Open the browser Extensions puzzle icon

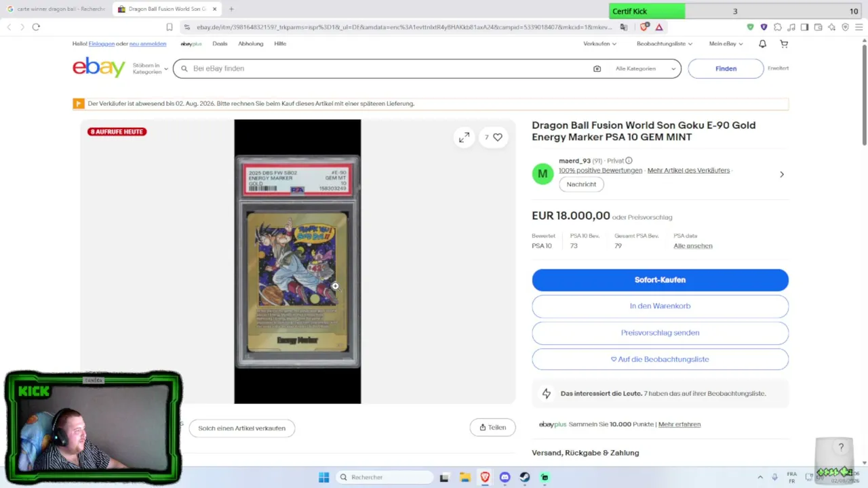click(777, 27)
